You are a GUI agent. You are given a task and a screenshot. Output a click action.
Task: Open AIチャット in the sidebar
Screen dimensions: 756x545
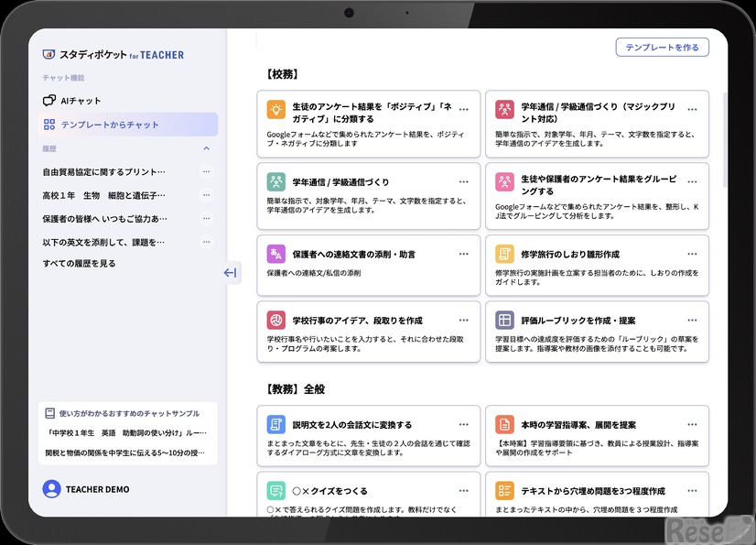click(72, 101)
